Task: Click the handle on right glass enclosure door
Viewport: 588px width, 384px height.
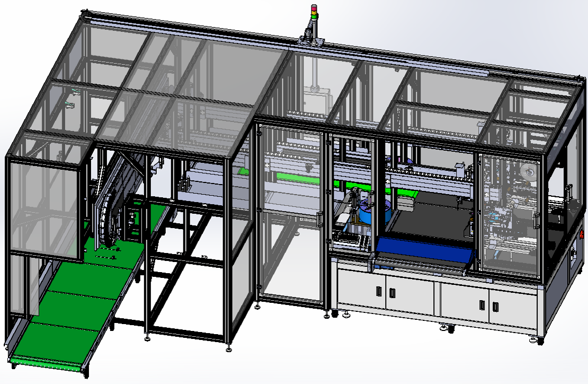Action: (x=537, y=221)
